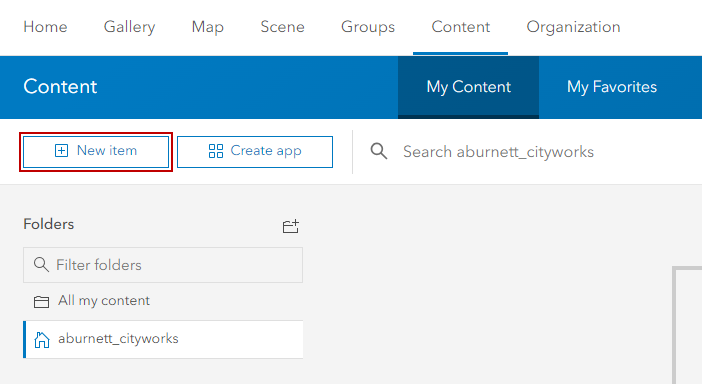The width and height of the screenshot is (702, 384).
Task: Select the Content navigation tab
Action: (x=461, y=27)
